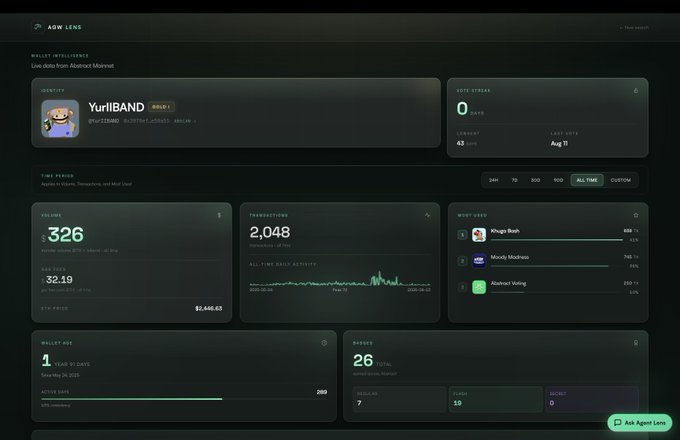
Task: Click the Vote Streak card icon
Action: [x=636, y=91]
